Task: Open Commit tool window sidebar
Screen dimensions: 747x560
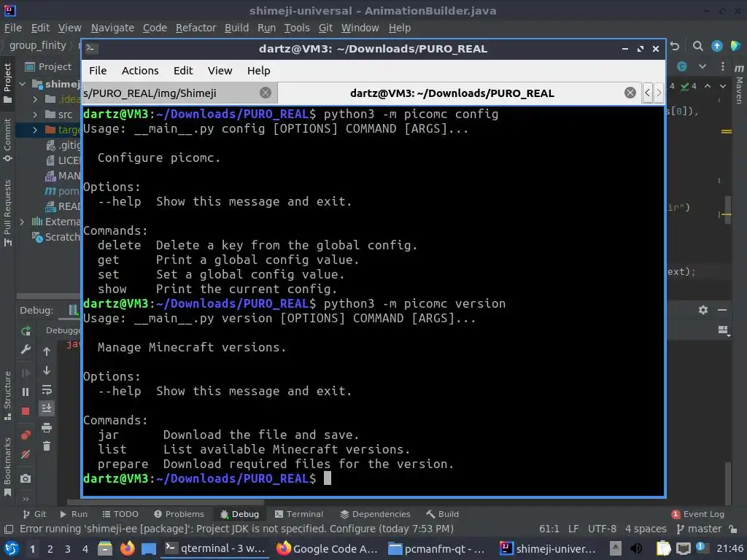Action: tap(7, 141)
